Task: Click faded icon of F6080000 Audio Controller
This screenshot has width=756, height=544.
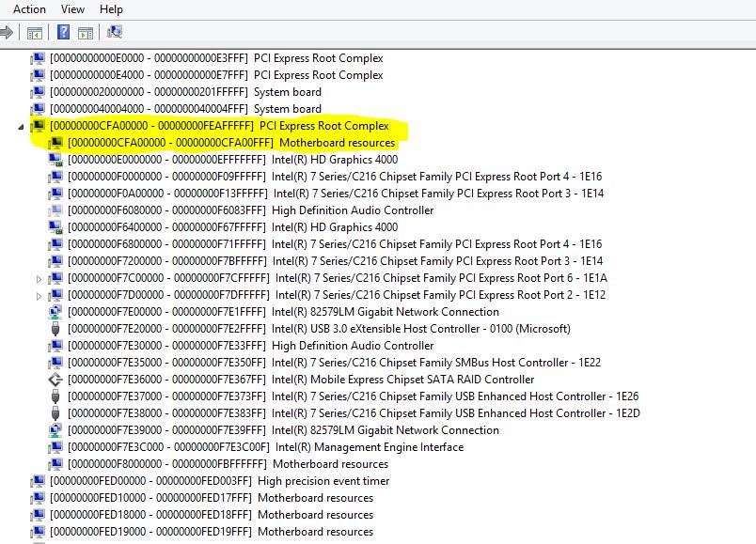Action: pos(55,210)
